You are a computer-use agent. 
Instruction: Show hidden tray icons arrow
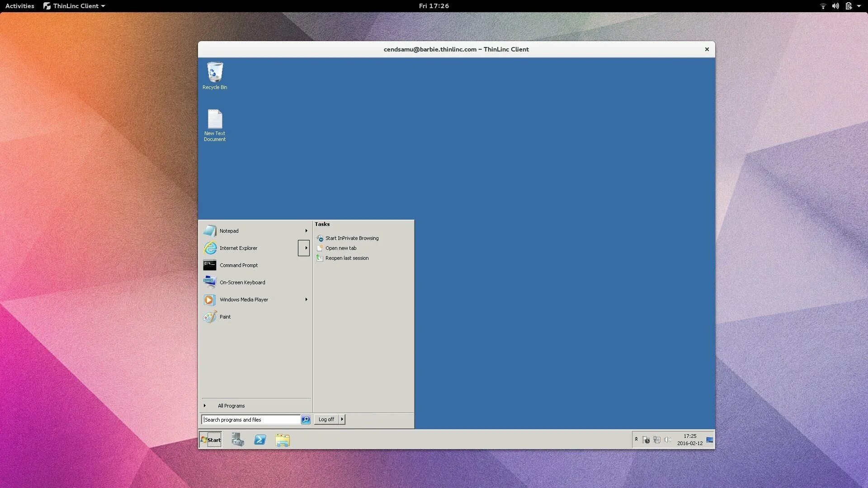coord(636,439)
